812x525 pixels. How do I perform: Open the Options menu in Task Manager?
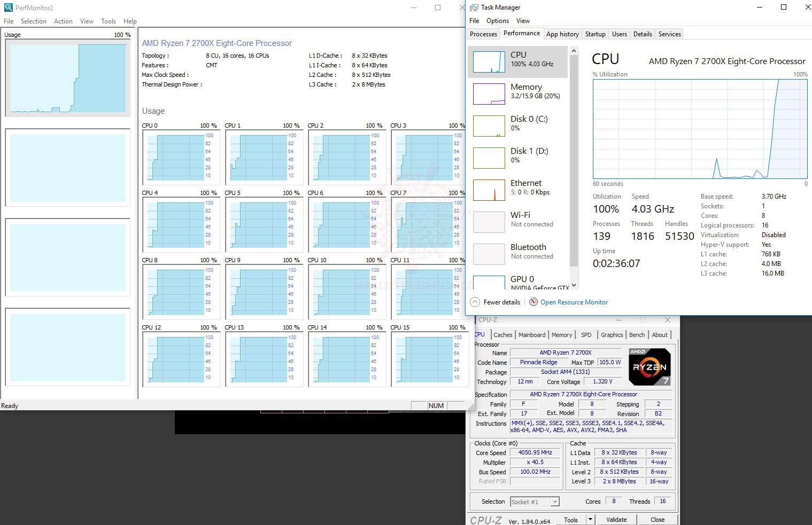pyautogui.click(x=498, y=21)
